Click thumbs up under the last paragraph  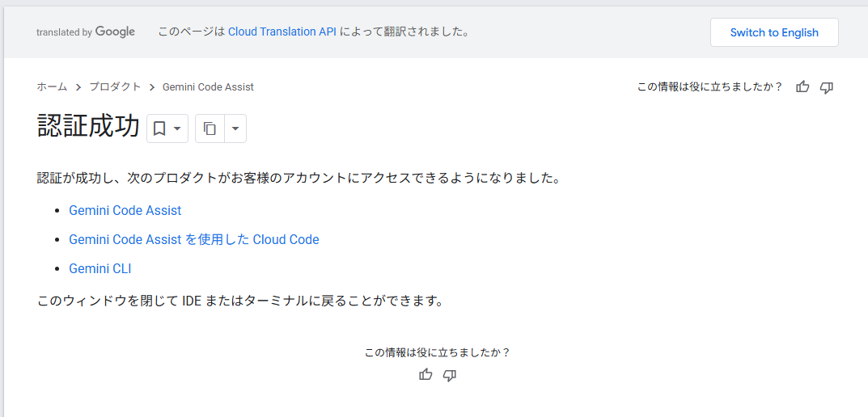click(x=426, y=375)
